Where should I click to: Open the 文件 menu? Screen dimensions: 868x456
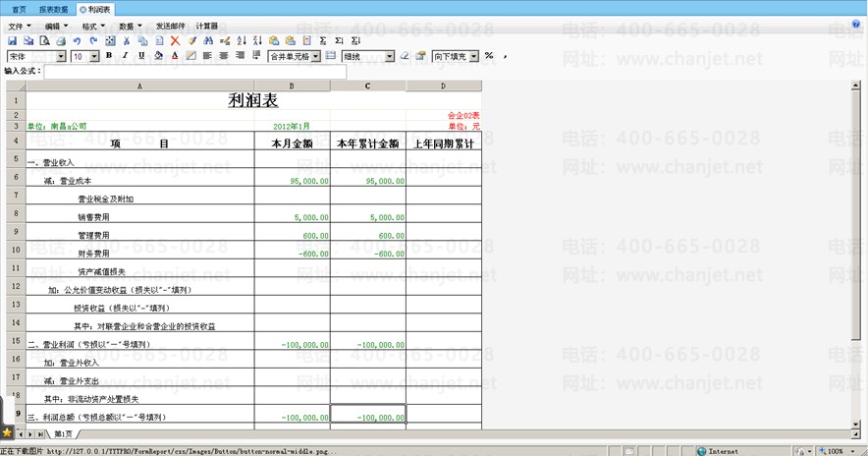[19, 26]
